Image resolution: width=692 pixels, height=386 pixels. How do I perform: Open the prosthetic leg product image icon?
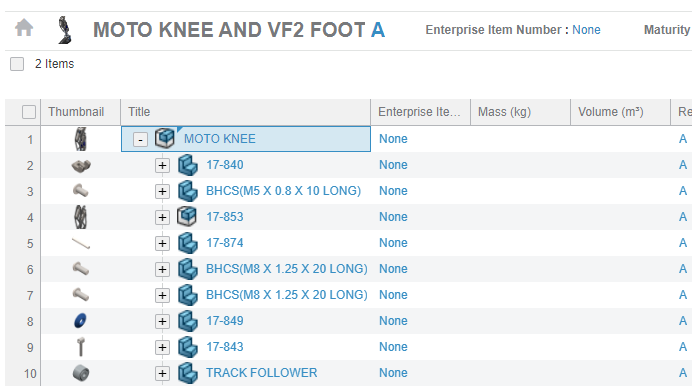point(65,30)
